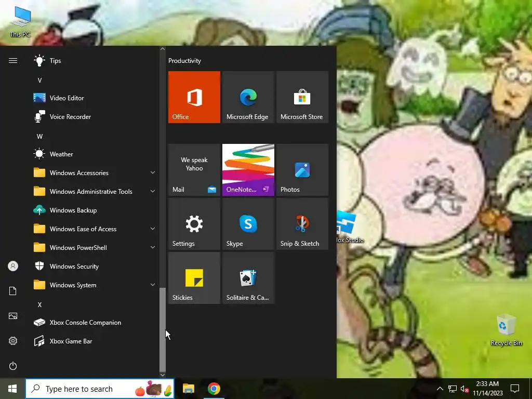Open the clock and date
The width and height of the screenshot is (532, 399).
pos(487,389)
